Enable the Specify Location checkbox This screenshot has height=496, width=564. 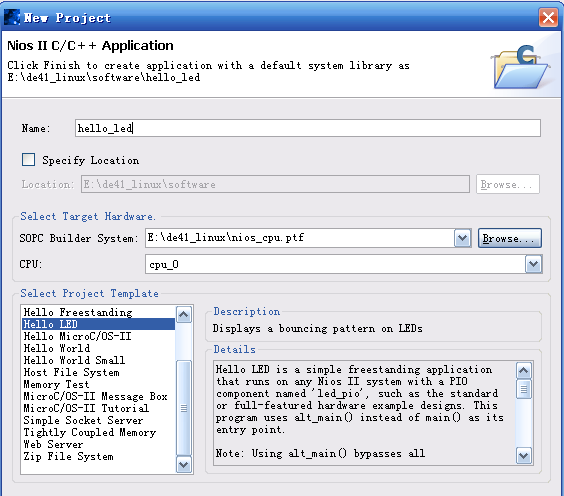tap(28, 160)
